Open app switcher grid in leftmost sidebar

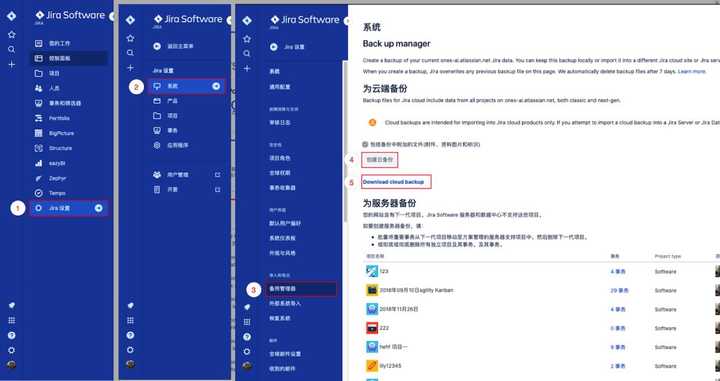(x=11, y=320)
